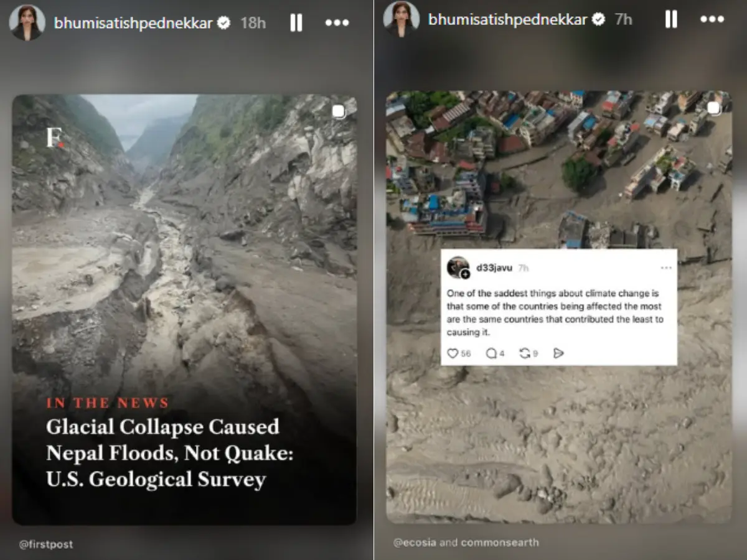This screenshot has height=560, width=747.
Task: Open more options on the left story
Action: pyautogui.click(x=337, y=23)
